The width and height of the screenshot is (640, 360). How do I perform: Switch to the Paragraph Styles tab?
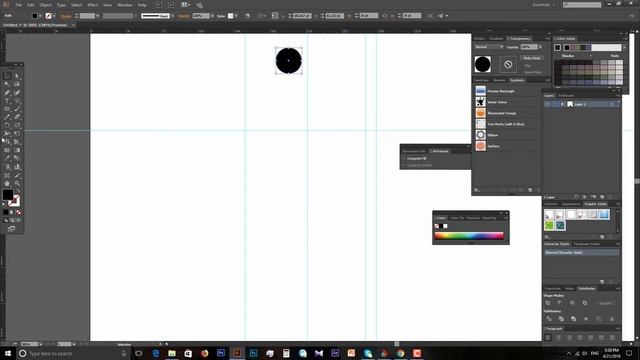click(587, 244)
